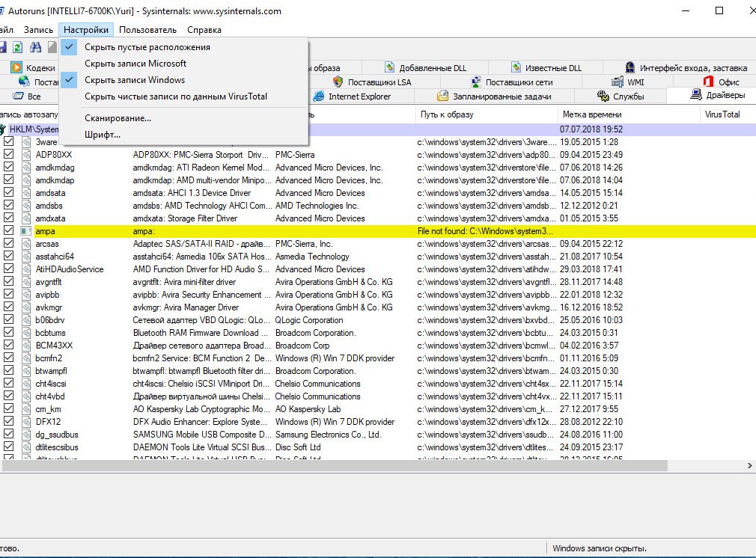This screenshot has width=756, height=558.
Task: Switch to the Известные DLL tab
Action: 546,68
